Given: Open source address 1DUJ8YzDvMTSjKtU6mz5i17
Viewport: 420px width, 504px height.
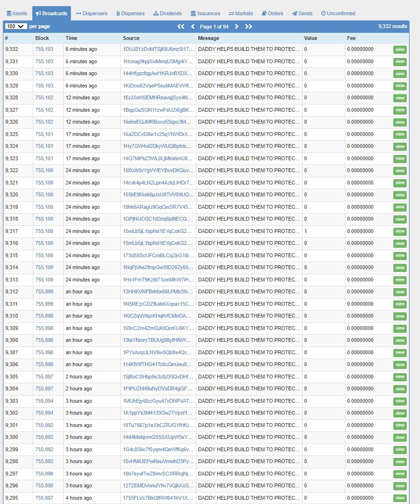Looking at the screenshot, I should point(158,49).
